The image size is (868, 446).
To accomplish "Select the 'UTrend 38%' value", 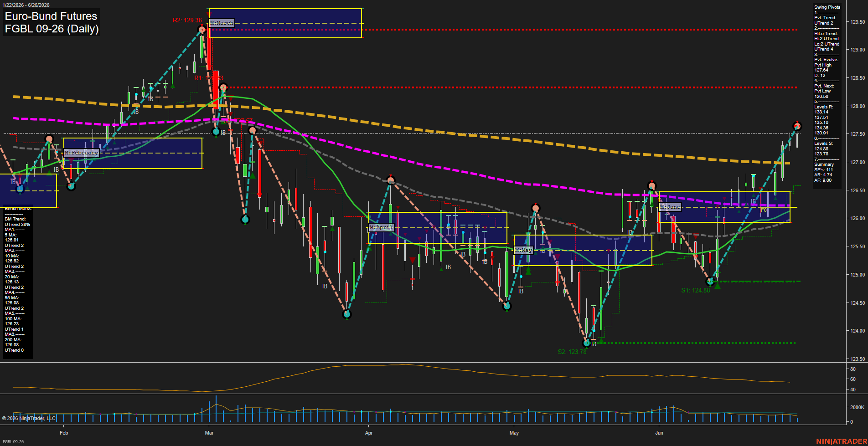I will (17, 225).
